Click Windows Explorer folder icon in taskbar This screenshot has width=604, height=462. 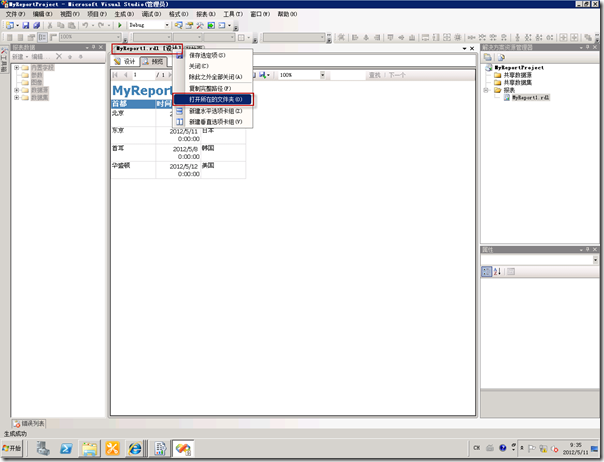point(90,449)
